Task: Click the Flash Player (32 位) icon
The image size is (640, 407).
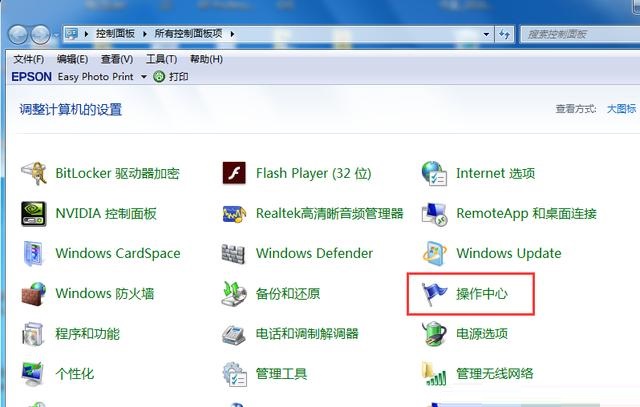Action: (x=234, y=173)
